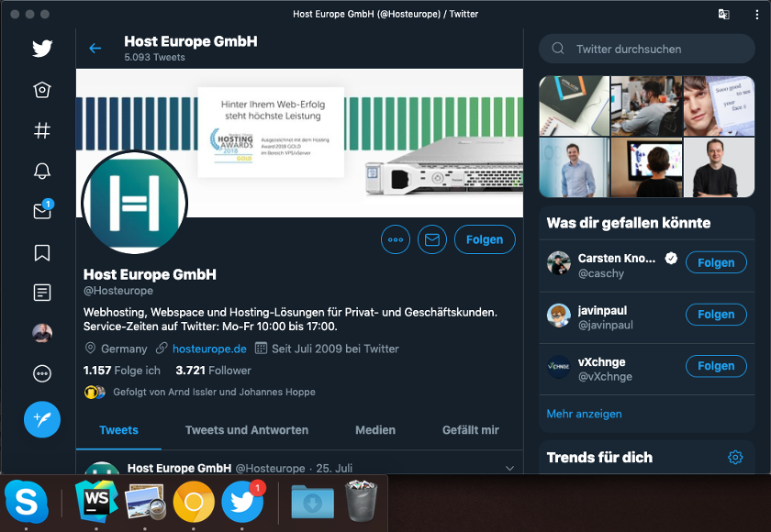Click 5.093 Tweets count in header
This screenshot has width=771, height=532.
click(154, 57)
